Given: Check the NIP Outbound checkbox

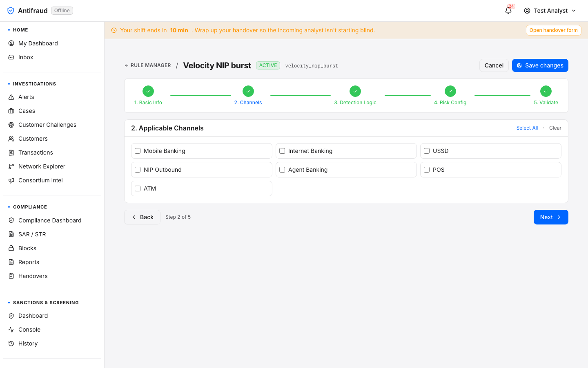Looking at the screenshot, I should click(x=138, y=170).
